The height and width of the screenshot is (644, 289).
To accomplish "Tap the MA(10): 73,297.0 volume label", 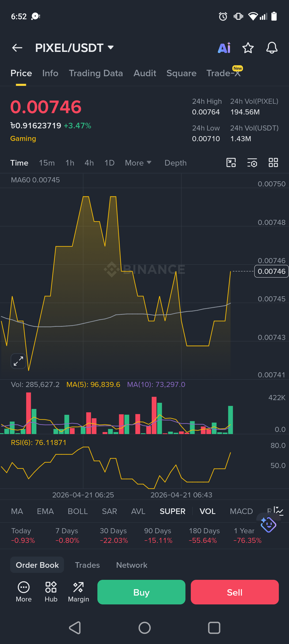I will tap(156, 384).
